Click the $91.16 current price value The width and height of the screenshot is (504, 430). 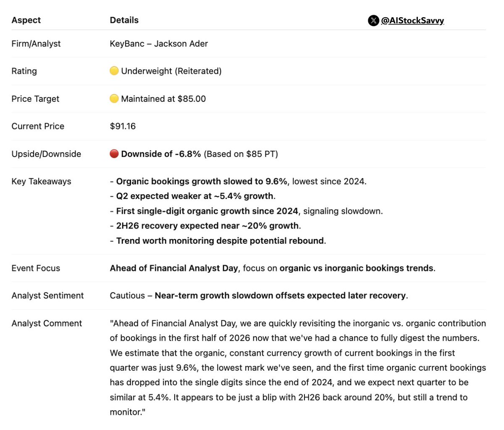click(123, 126)
